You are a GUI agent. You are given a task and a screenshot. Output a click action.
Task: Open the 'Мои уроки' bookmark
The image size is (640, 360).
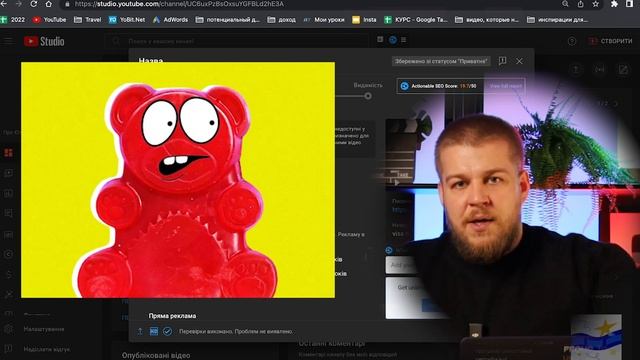pyautogui.click(x=324, y=20)
